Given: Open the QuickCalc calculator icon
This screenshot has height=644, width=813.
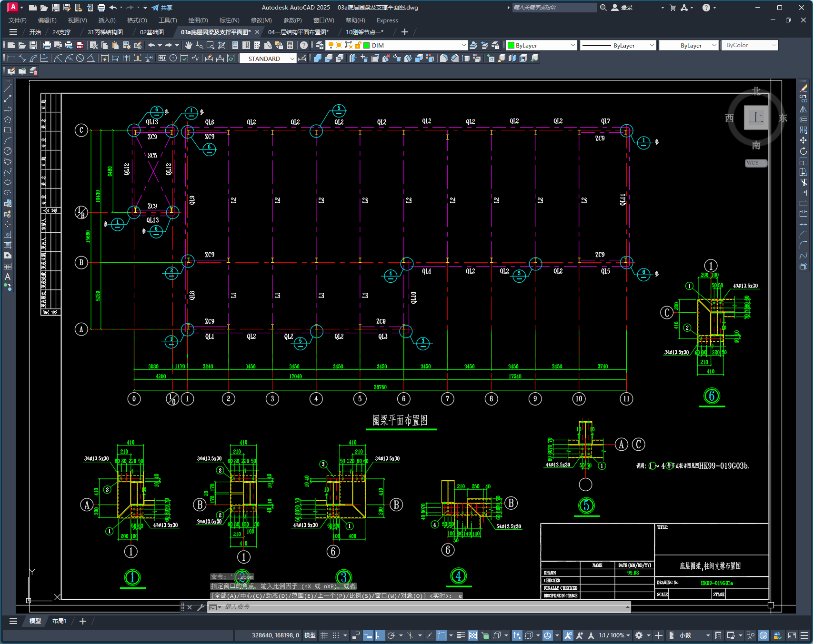Looking at the screenshot, I should point(290,45).
